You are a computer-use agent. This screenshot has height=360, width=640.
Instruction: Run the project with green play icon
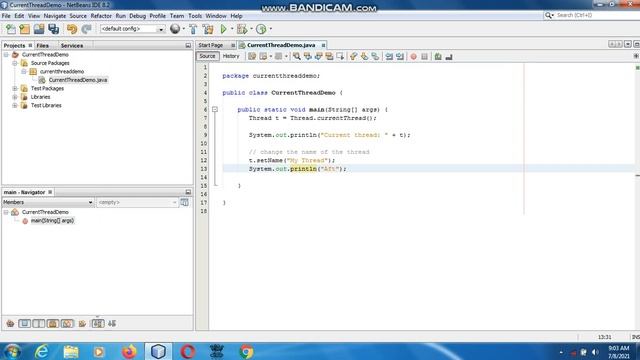pyautogui.click(x=223, y=29)
